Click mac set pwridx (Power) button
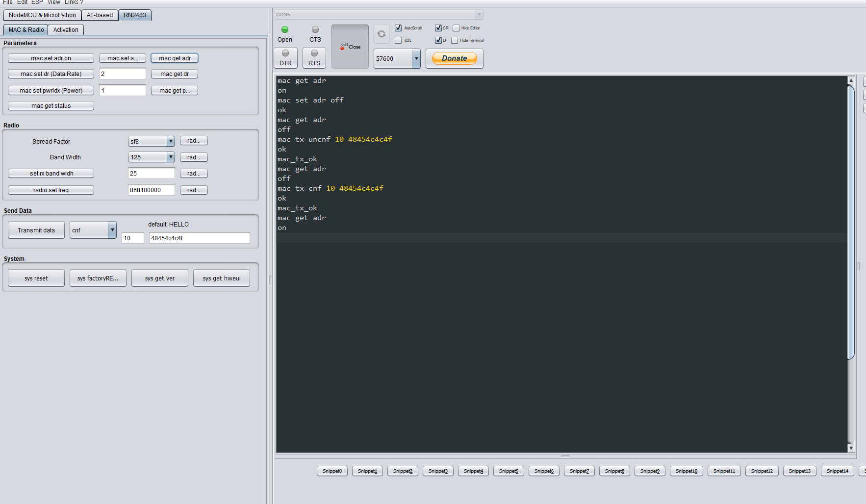Viewport: 866px width, 504px height. 51,91
